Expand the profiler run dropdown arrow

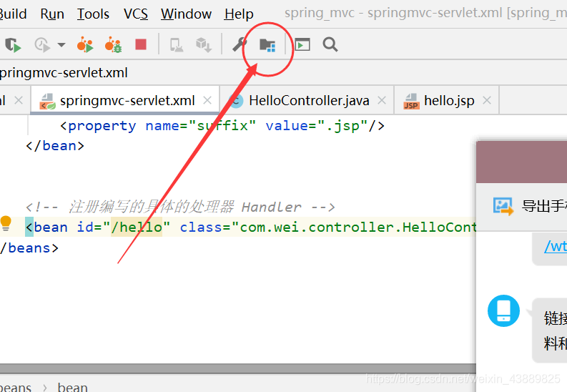(61, 45)
